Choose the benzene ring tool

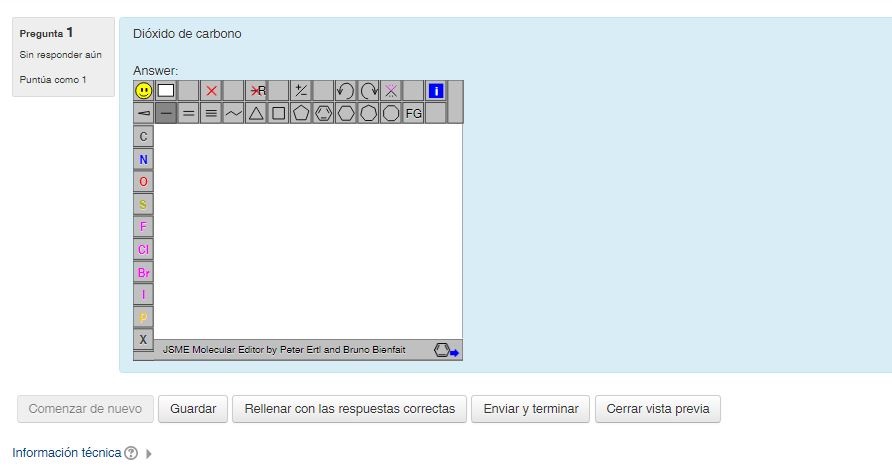(x=323, y=113)
